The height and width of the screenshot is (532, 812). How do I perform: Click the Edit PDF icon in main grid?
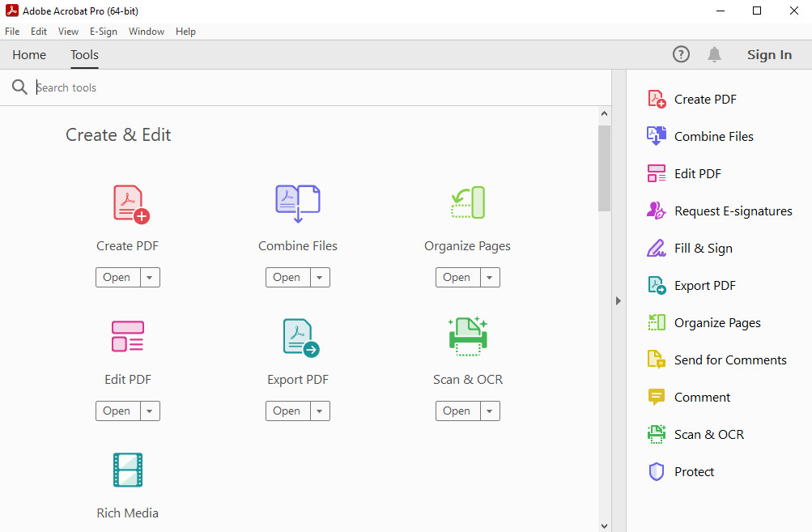128,336
